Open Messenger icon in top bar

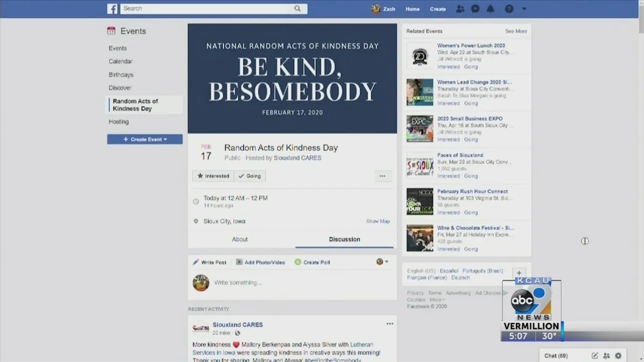pos(475,9)
